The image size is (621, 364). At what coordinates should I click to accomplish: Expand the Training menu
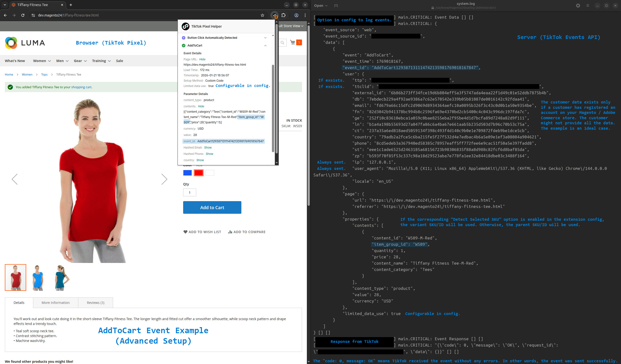pyautogui.click(x=101, y=61)
